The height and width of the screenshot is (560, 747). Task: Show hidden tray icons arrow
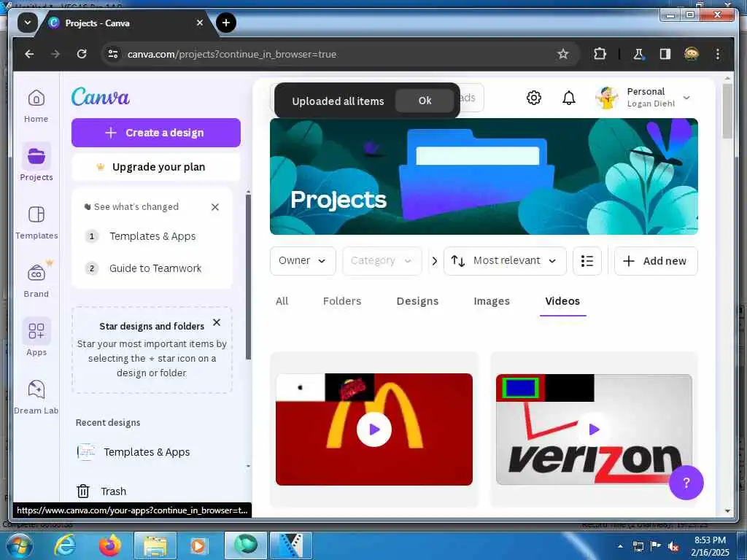pyautogui.click(x=620, y=546)
